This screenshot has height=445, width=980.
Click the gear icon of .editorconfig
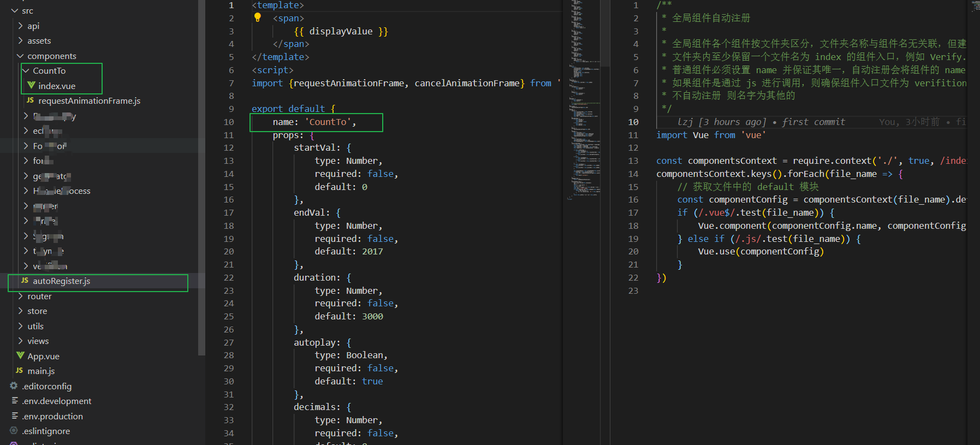pos(14,385)
